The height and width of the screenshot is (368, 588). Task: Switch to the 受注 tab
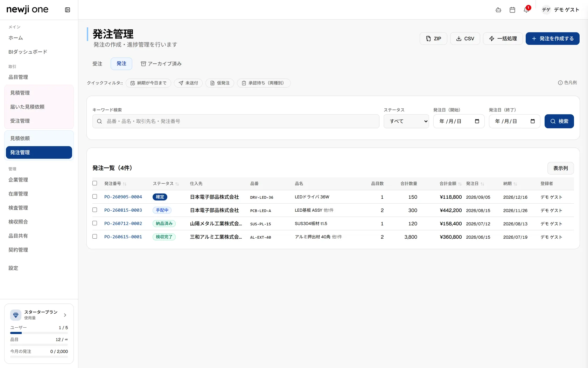97,64
